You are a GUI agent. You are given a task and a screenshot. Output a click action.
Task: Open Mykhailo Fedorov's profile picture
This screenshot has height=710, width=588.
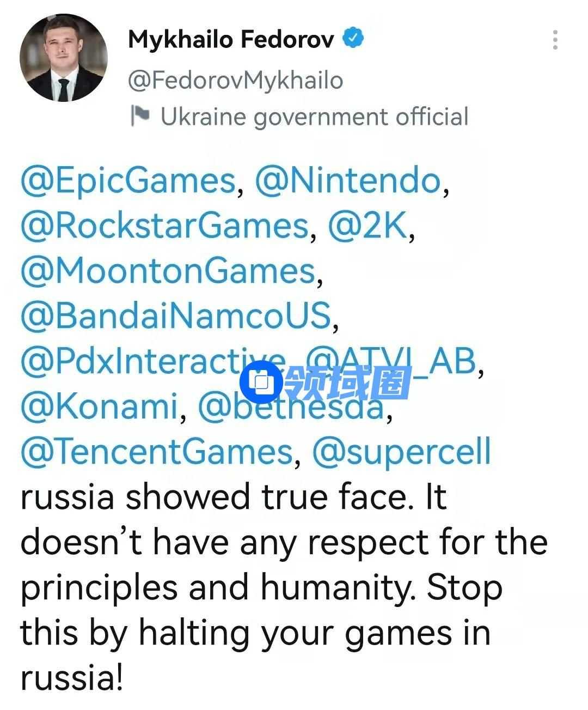(x=64, y=58)
